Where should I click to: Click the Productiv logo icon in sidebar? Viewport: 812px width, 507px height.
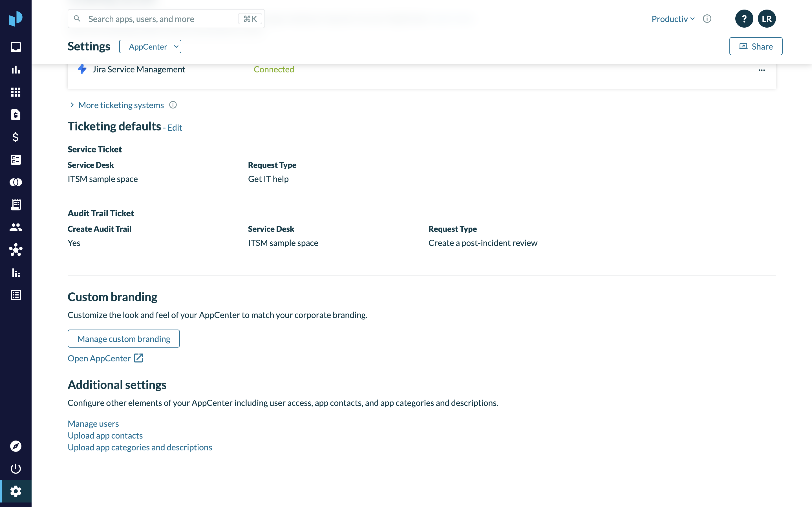point(16,18)
